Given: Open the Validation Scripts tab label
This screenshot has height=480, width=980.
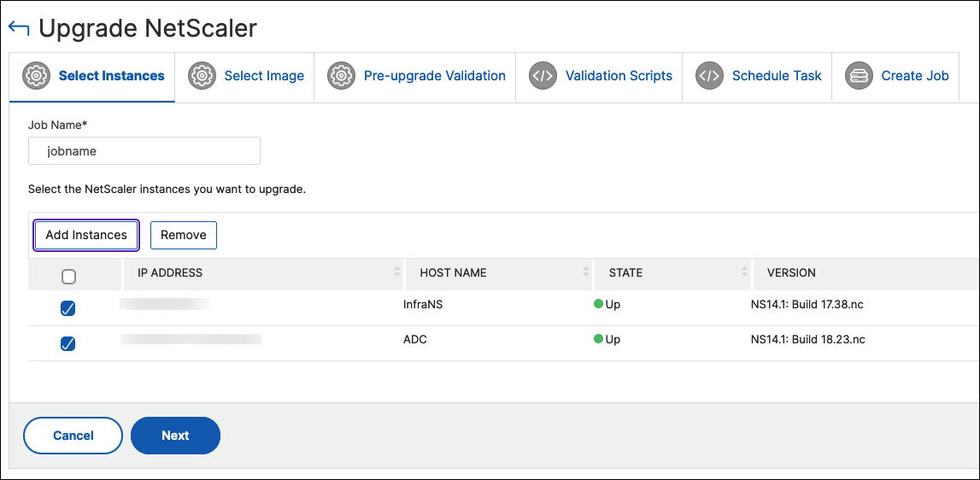Looking at the screenshot, I should pyautogui.click(x=619, y=76).
